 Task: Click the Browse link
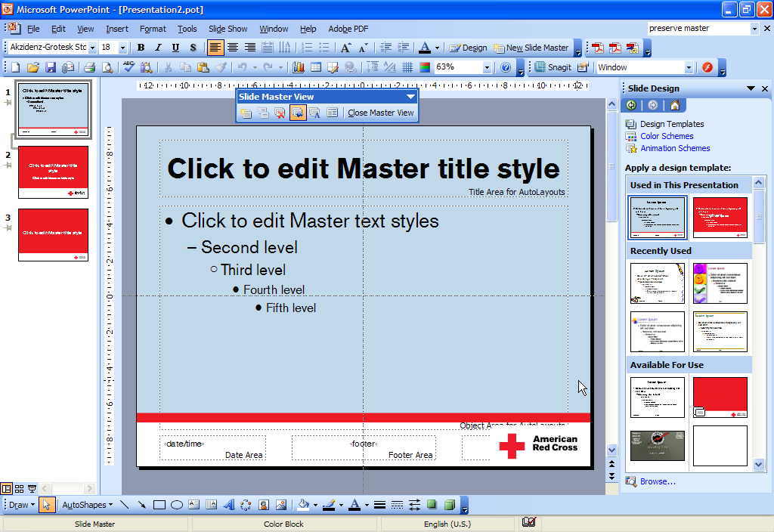(x=658, y=481)
